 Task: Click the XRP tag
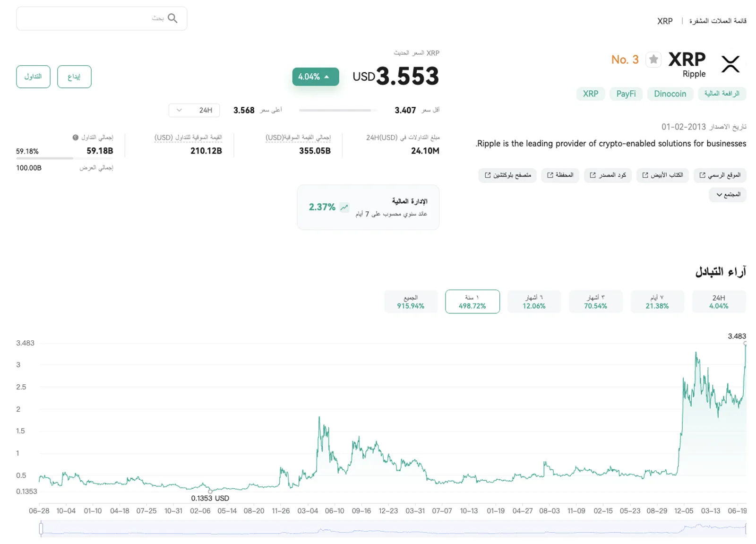[591, 94]
